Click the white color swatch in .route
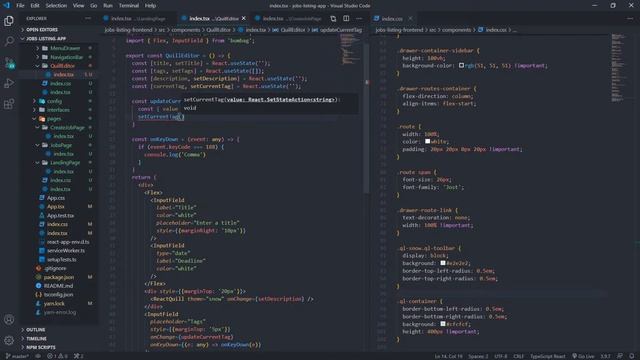Viewport: 640px width, 360px height. (x=427, y=141)
